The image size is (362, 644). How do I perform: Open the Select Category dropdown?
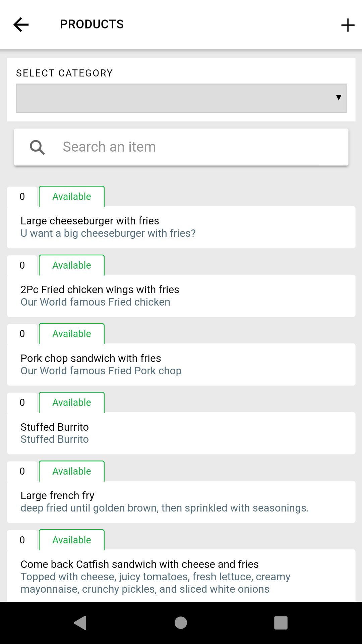click(x=181, y=98)
